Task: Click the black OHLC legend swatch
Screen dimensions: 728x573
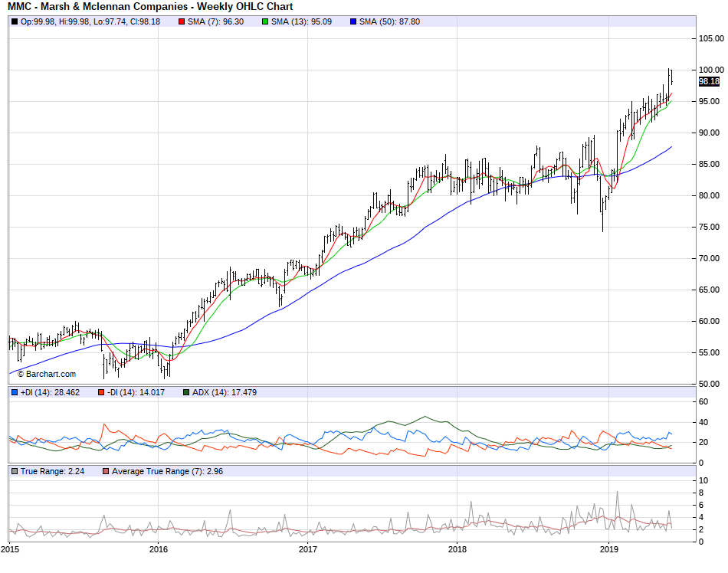Action: pyautogui.click(x=15, y=21)
